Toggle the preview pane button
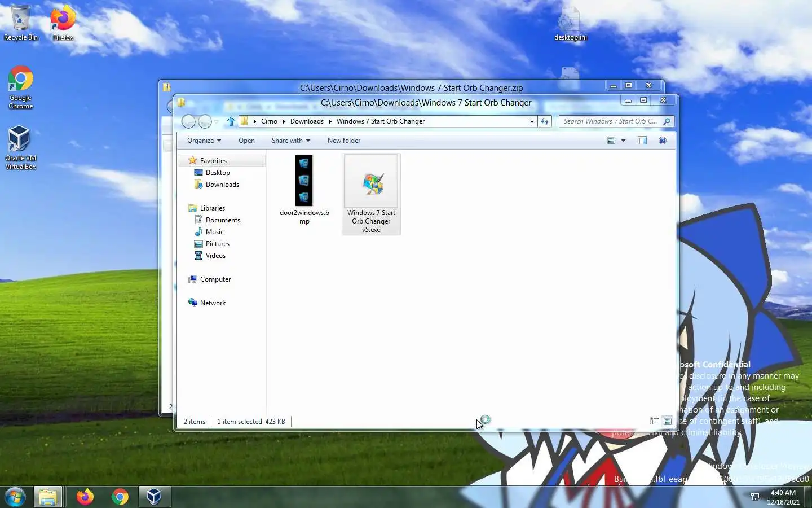Screen dimensions: 812x508 [642, 141]
